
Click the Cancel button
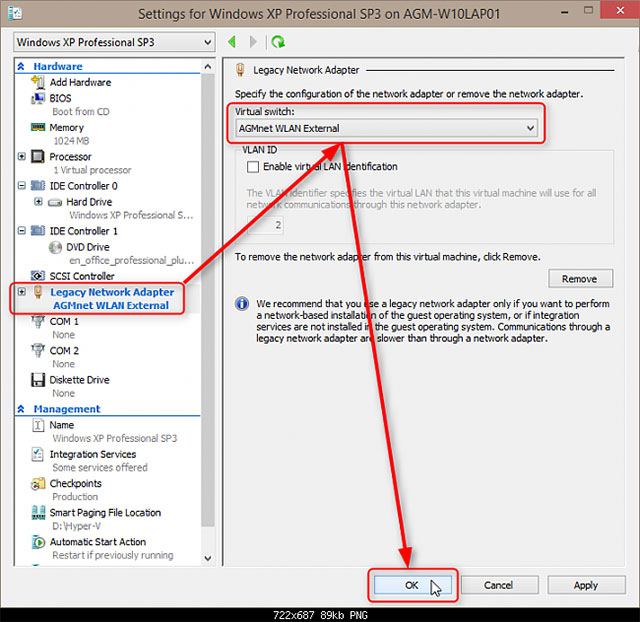click(499, 585)
